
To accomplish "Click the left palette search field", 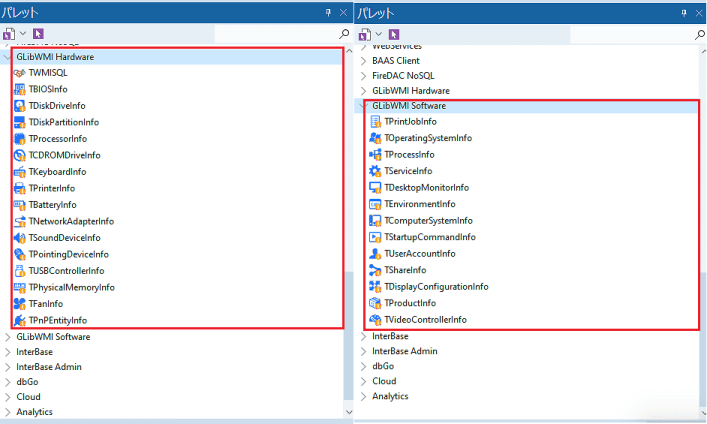I will tap(276, 34).
